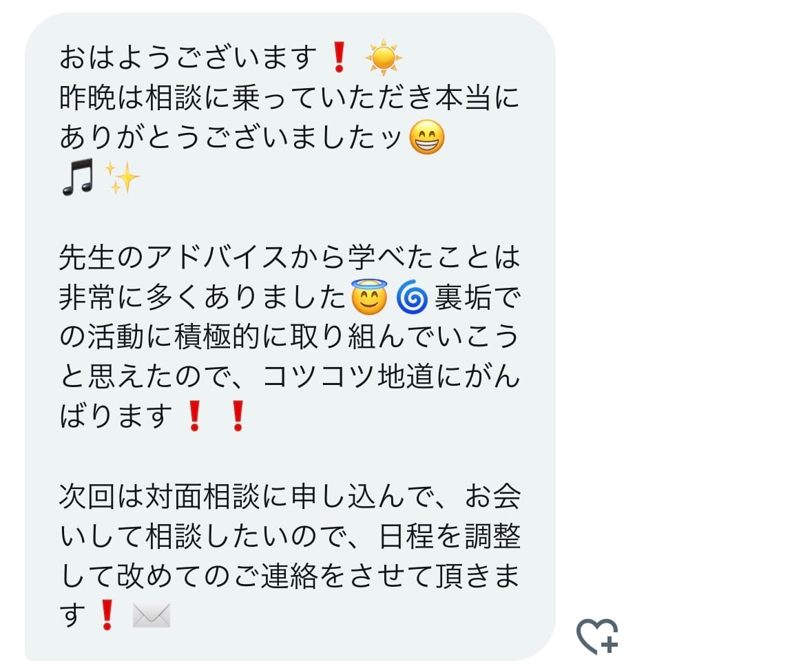The image size is (812, 666).
Task: Select the greeting text おはようございます
Action: (188, 57)
